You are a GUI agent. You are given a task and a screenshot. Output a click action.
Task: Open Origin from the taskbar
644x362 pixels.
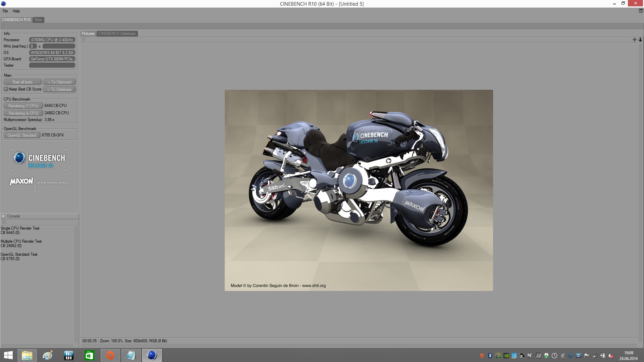point(110,355)
